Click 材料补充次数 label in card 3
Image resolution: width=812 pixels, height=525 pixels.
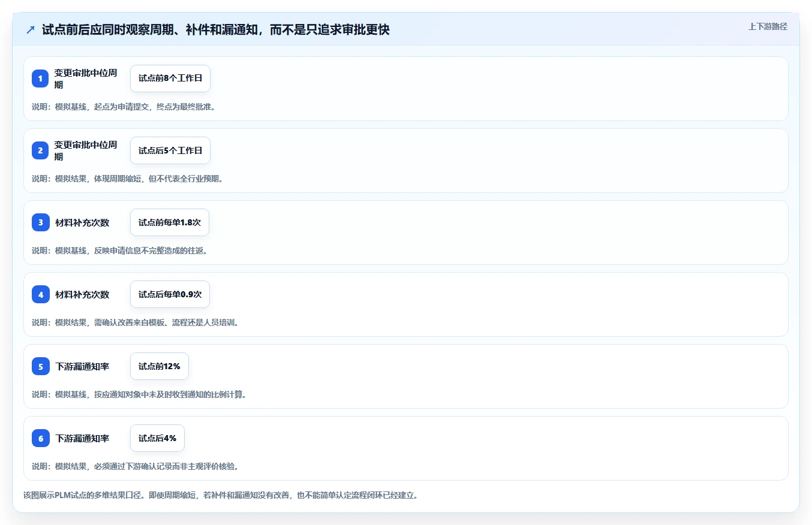[83, 222]
